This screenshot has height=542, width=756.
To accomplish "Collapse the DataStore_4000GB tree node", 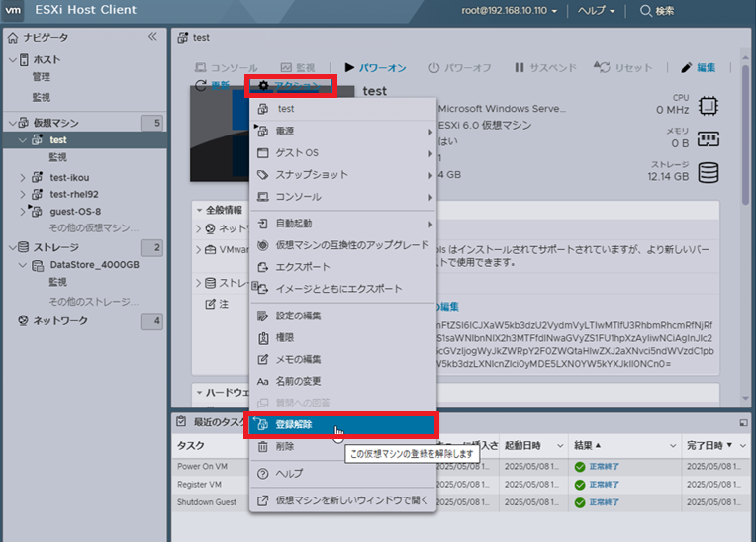I will pos(22,265).
